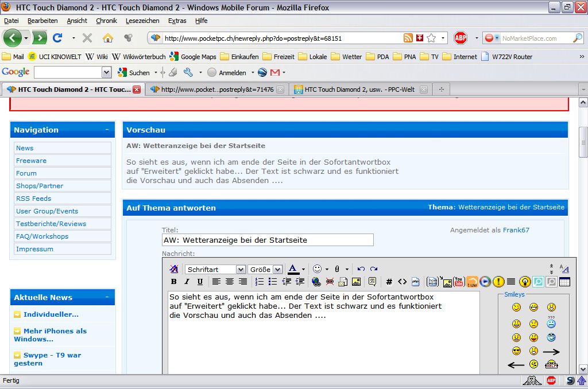Align message text right
This screenshot has height=389, width=588.
[243, 282]
